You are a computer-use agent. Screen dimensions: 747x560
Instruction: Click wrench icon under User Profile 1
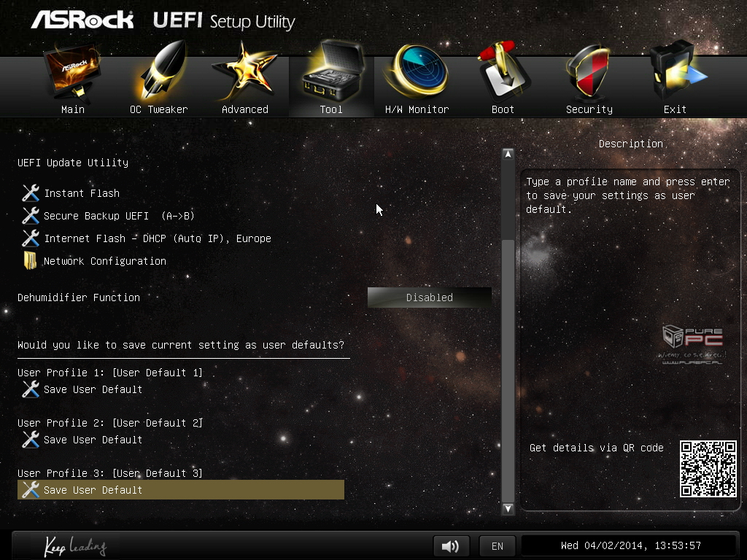(x=31, y=389)
